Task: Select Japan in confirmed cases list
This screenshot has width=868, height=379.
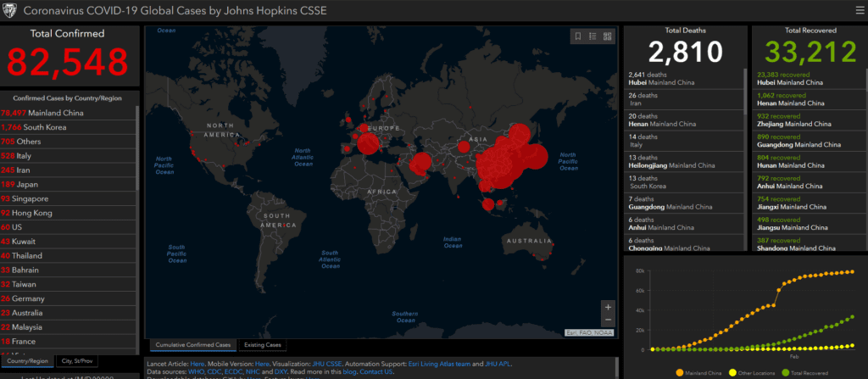Action: pyautogui.click(x=68, y=185)
